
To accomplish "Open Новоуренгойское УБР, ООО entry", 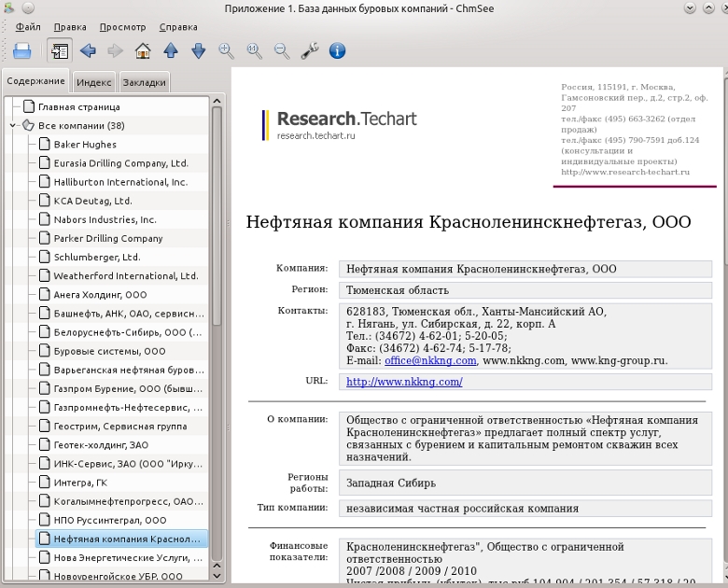I will pos(118,576).
